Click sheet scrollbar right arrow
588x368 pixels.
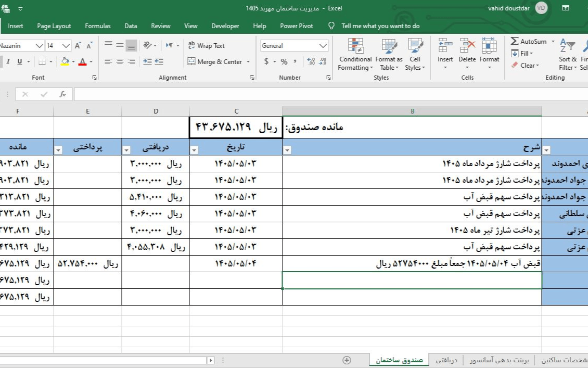coord(211,360)
